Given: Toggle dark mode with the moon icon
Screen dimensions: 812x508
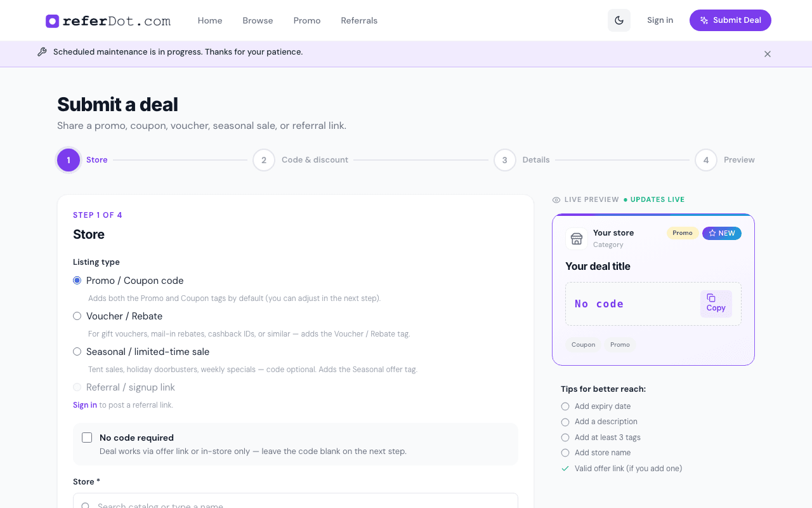Looking at the screenshot, I should coord(619,20).
